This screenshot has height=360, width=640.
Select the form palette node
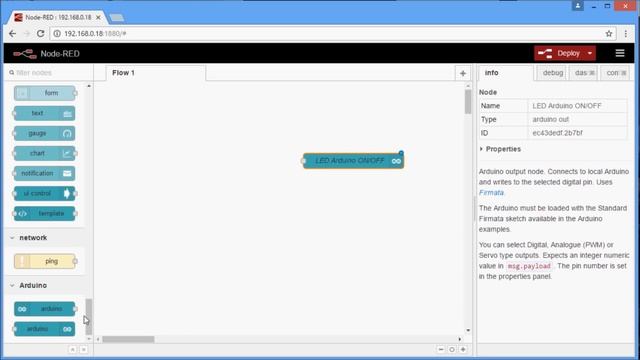[x=44, y=93]
